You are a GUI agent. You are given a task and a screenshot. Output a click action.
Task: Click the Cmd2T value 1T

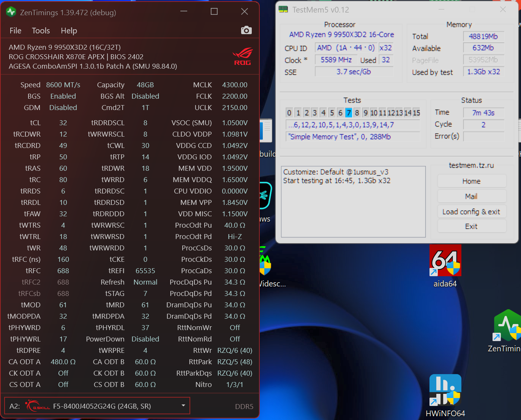pyautogui.click(x=145, y=108)
